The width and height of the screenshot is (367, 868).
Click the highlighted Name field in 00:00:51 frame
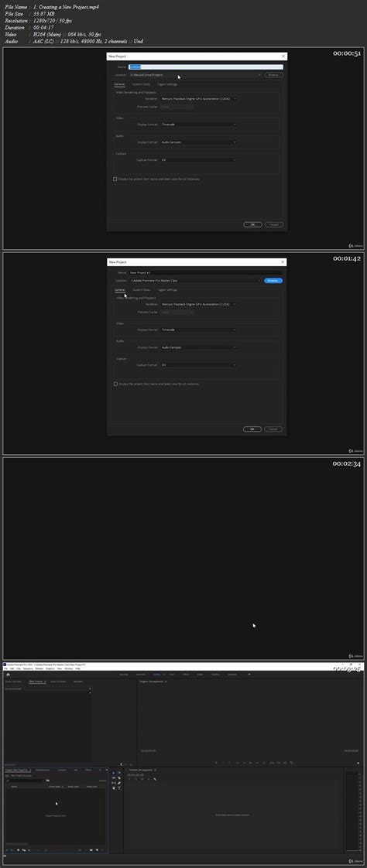click(x=206, y=67)
